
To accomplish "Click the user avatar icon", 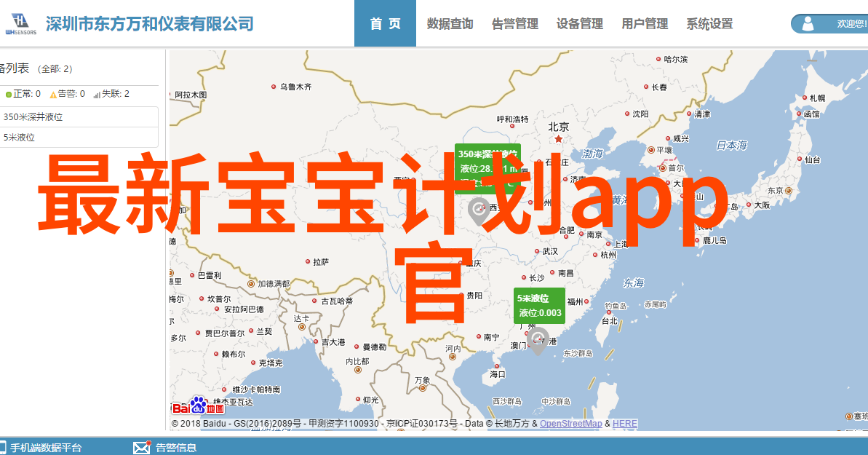I will (x=808, y=24).
